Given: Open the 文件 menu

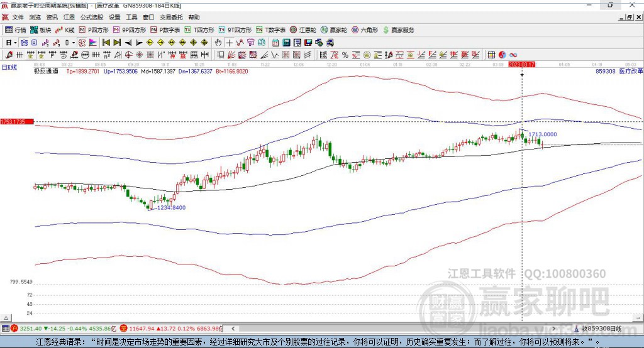Looking at the screenshot, I should pyautogui.click(x=18, y=17).
